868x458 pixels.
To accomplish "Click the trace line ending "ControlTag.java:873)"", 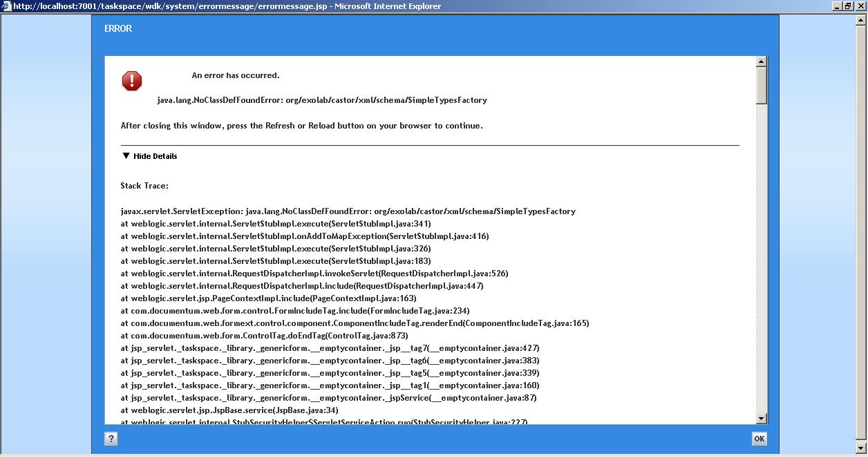I will [x=265, y=336].
